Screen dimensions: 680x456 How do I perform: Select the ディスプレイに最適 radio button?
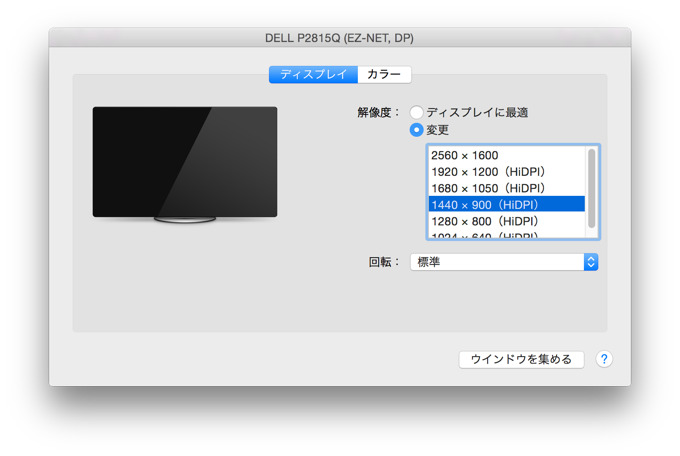click(x=416, y=112)
